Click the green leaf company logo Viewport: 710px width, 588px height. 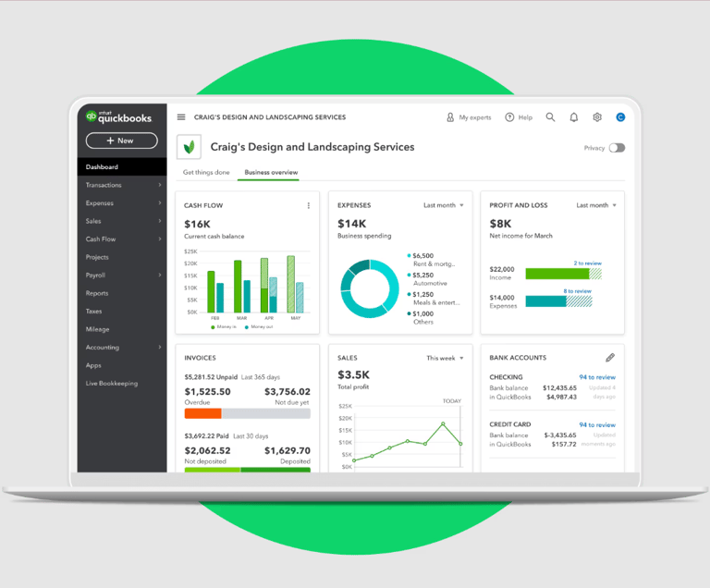(189, 147)
